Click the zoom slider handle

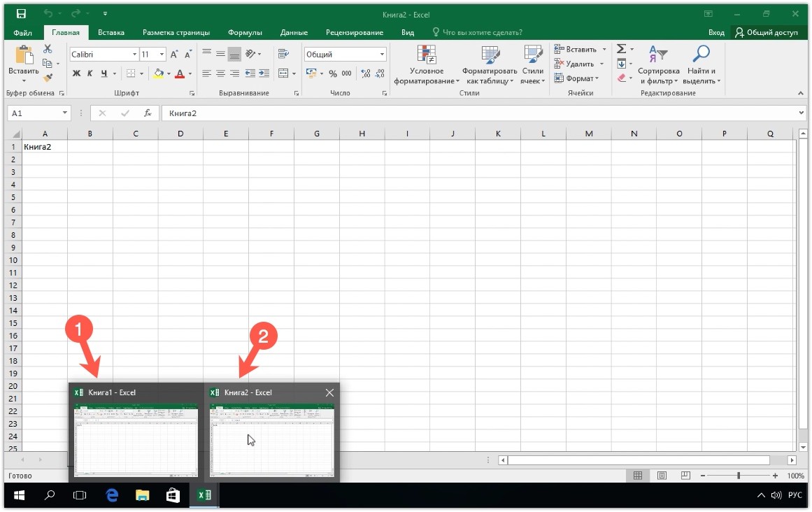point(739,475)
